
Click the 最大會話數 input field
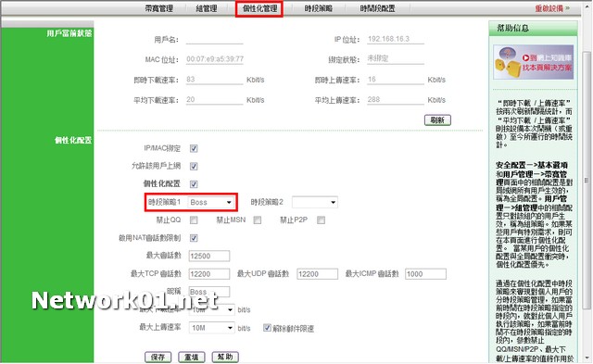pyautogui.click(x=209, y=256)
